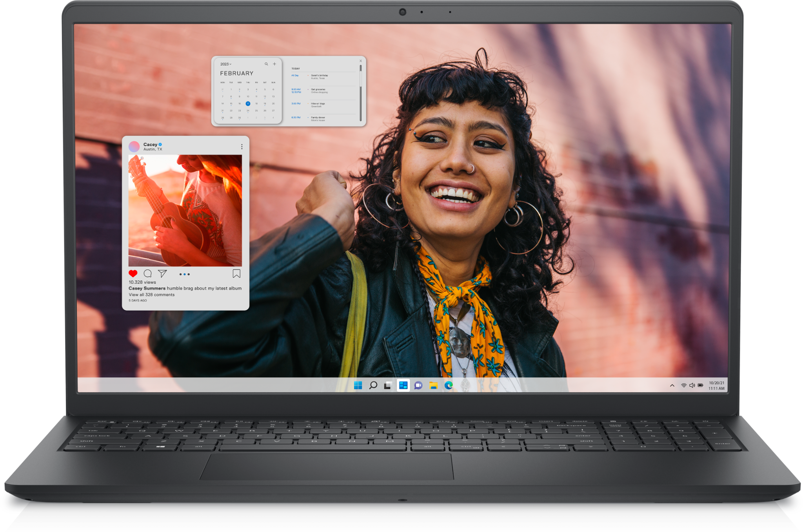This screenshot has height=532, width=803.
Task: Click the calendar search icon
Action: [x=266, y=64]
